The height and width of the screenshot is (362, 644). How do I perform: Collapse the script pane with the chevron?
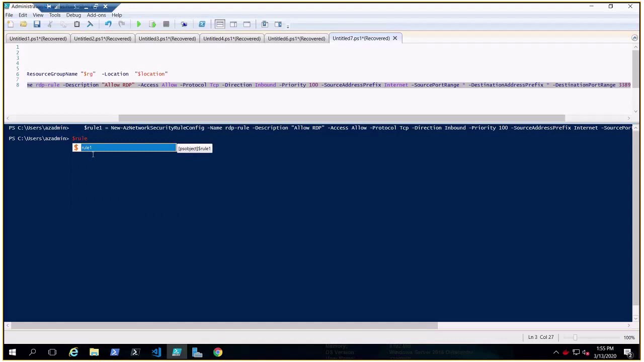pos(634,38)
